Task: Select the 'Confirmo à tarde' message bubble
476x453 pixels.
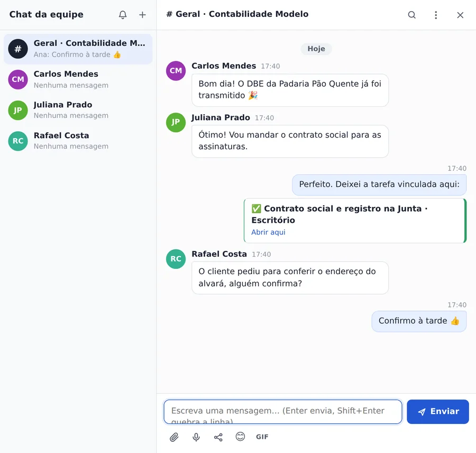Action: tap(419, 321)
